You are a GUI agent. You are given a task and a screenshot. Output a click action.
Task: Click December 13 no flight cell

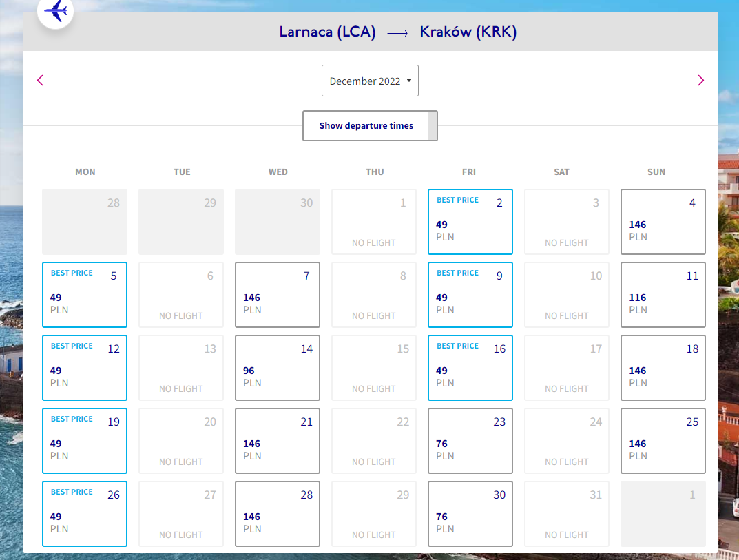181,368
